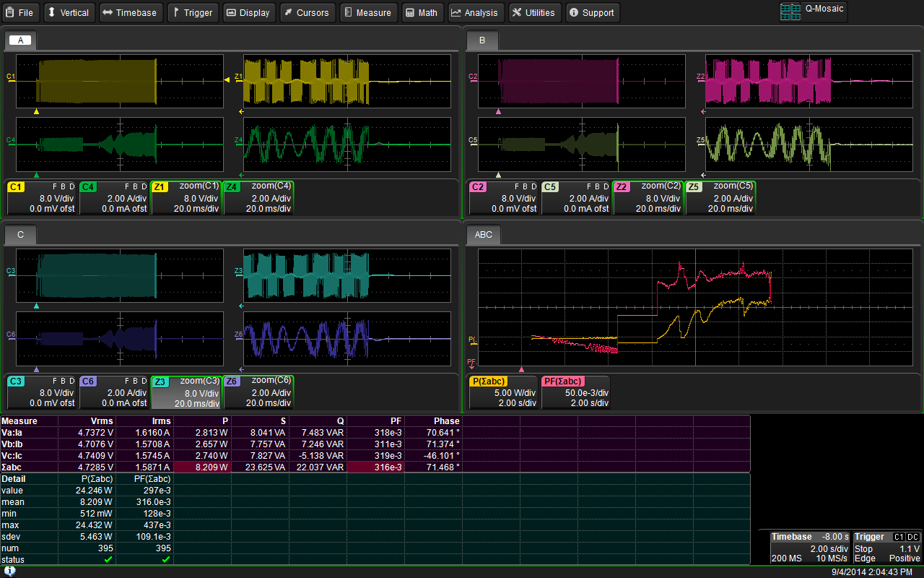Click the Cursors toolbar icon

287,12
